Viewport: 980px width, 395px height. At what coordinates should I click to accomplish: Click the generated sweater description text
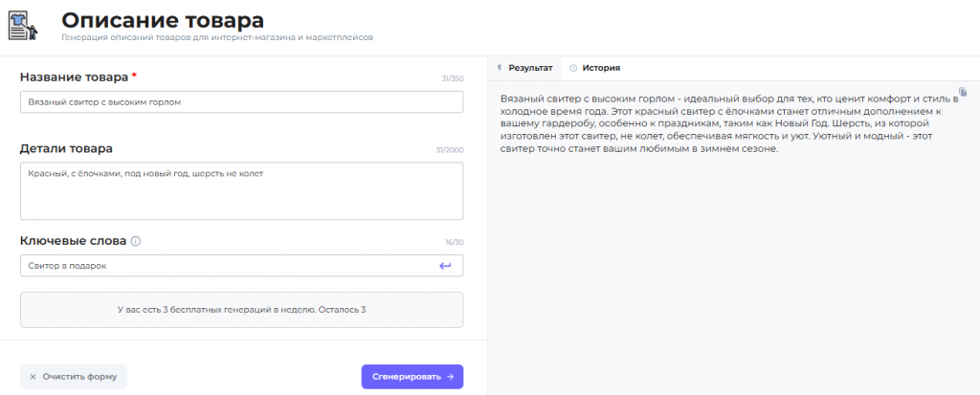point(728,124)
